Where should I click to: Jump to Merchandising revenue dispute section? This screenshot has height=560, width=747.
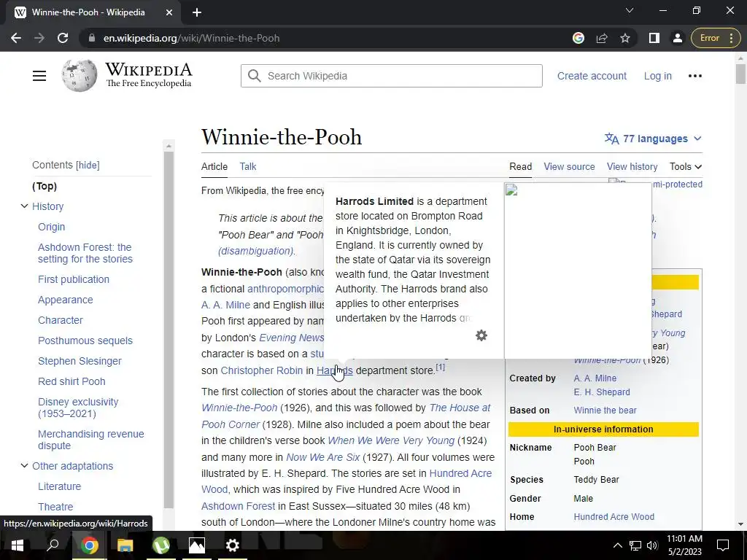[x=91, y=440]
